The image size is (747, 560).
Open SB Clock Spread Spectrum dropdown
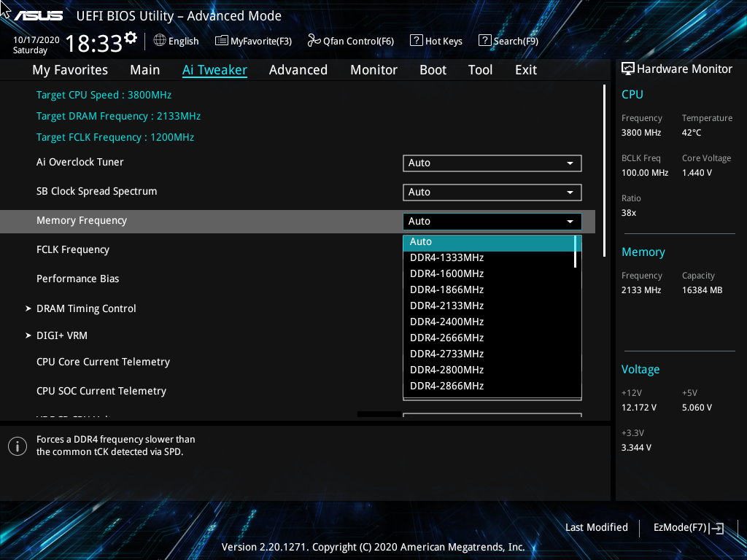(492, 192)
